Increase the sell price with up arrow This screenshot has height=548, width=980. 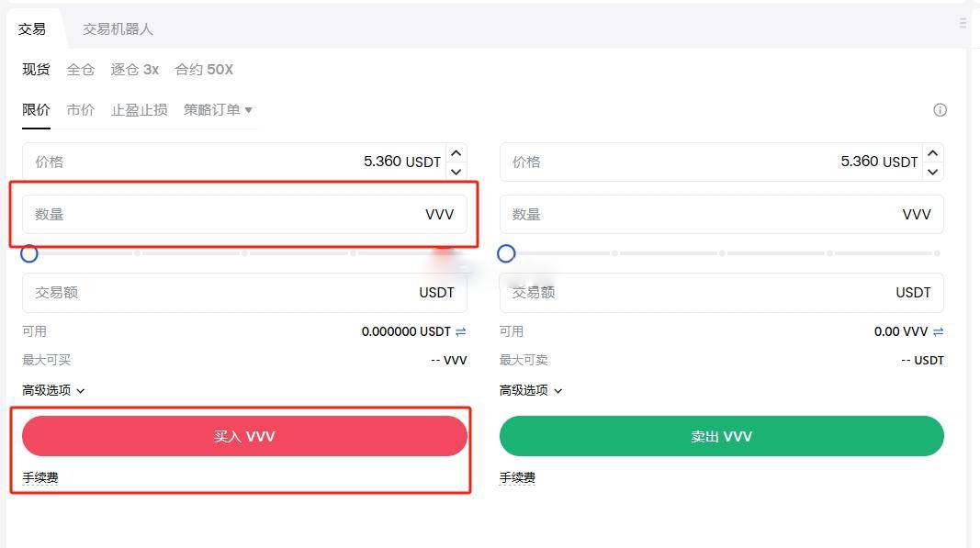click(x=933, y=153)
